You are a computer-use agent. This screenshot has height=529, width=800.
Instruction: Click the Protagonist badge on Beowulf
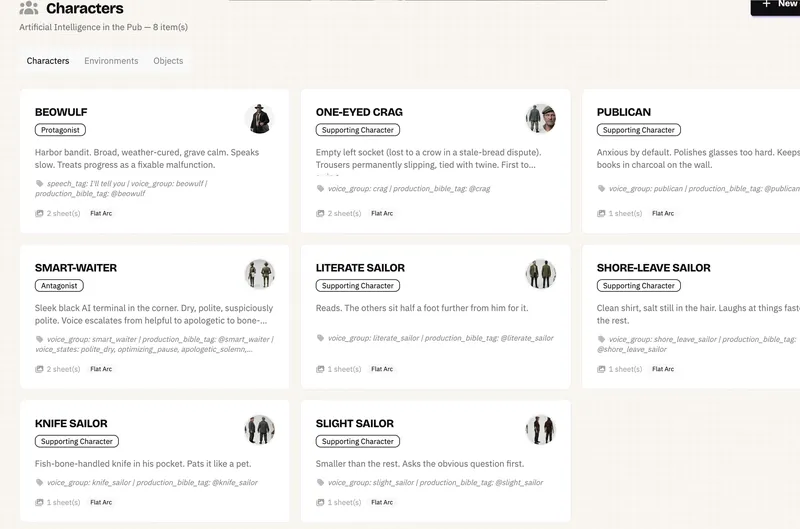click(60, 130)
